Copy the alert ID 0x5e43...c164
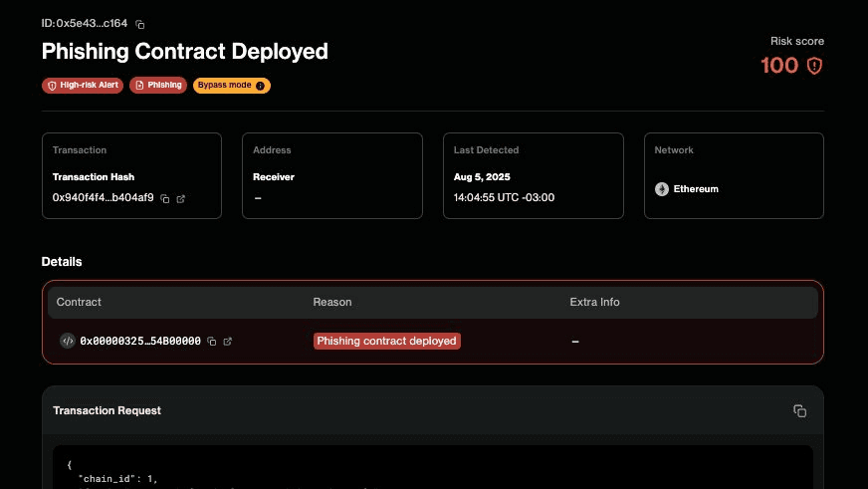The height and width of the screenshot is (489, 868). click(140, 24)
